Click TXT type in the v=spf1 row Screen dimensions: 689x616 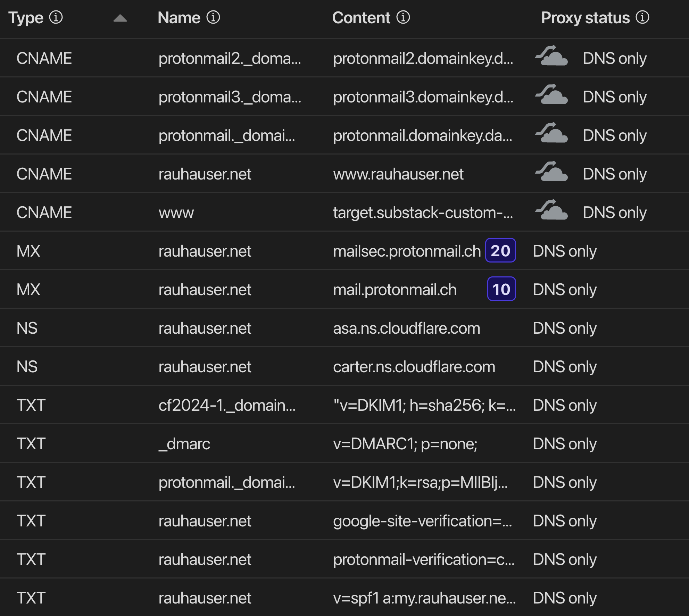click(x=31, y=598)
